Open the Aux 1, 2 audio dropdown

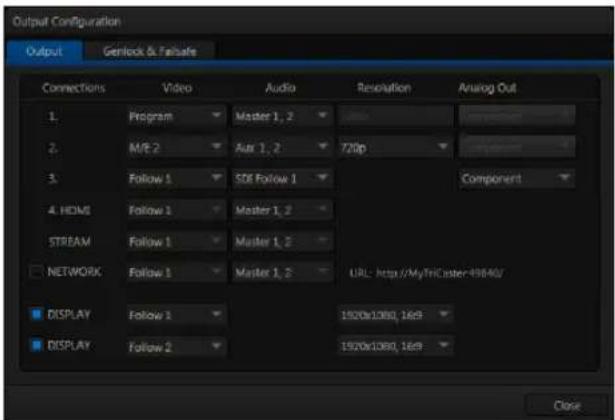[282, 147]
